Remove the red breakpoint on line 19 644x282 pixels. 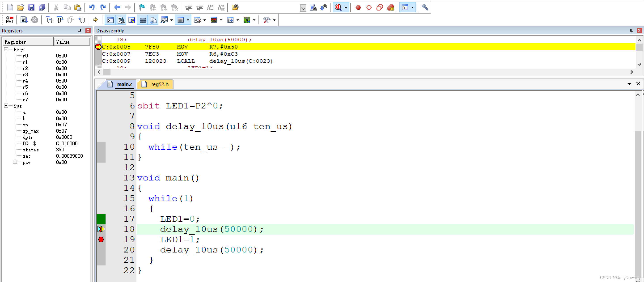pos(101,240)
